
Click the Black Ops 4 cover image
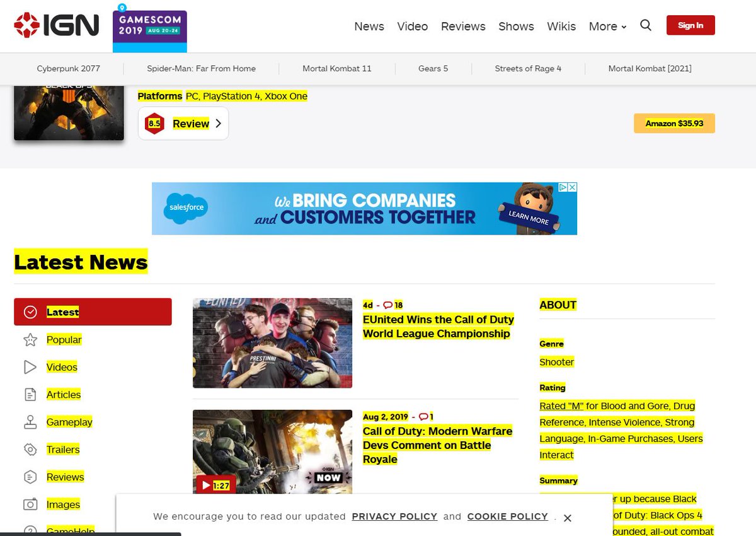point(69,112)
